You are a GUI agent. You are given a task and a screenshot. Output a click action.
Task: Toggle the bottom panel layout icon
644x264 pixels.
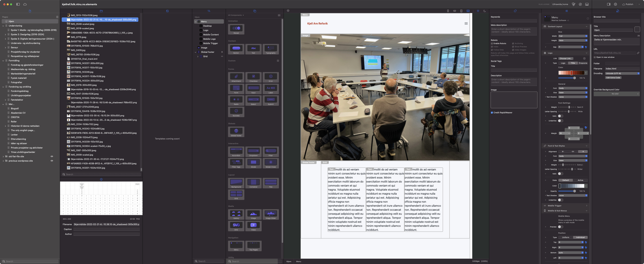pos(587,4)
